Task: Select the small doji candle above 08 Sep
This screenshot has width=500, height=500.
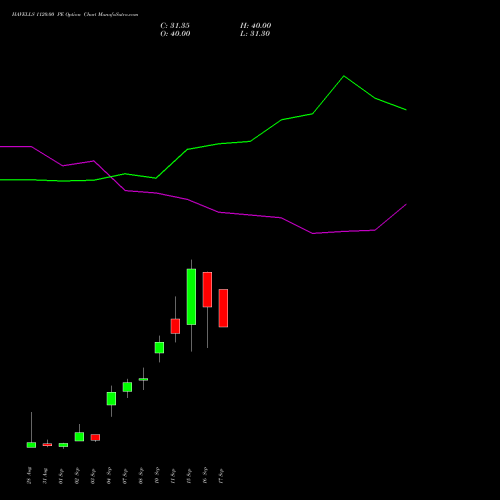Action: click(x=143, y=379)
